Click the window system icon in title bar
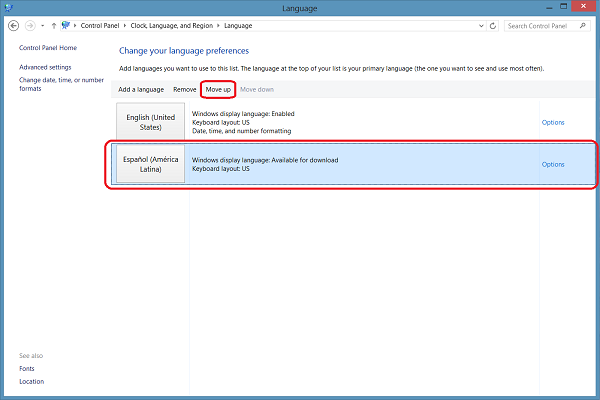 pos(8,7)
